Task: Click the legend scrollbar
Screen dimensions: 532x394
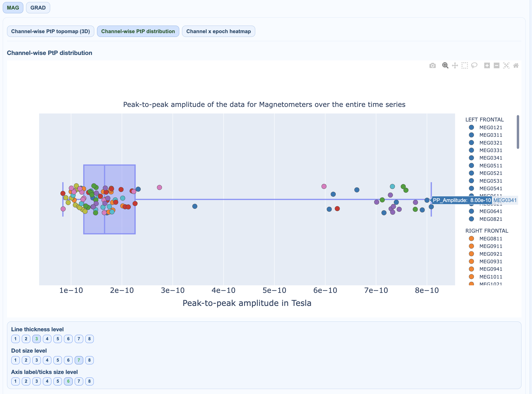Action: 518,132
